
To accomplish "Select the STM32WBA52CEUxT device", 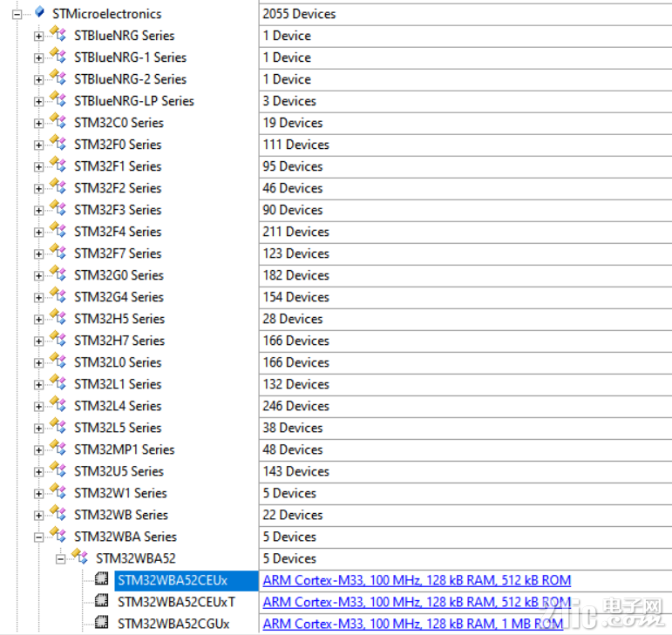I will pyautogui.click(x=177, y=602).
